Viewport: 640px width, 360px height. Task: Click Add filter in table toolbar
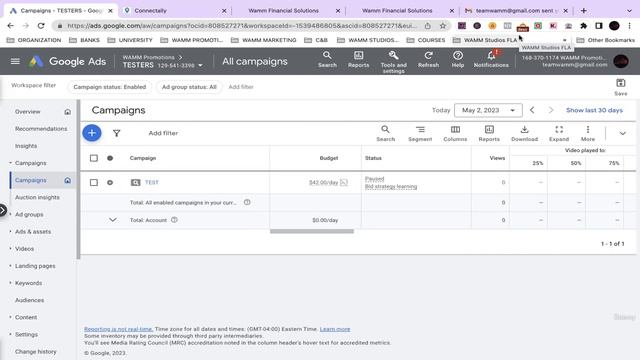(x=163, y=133)
